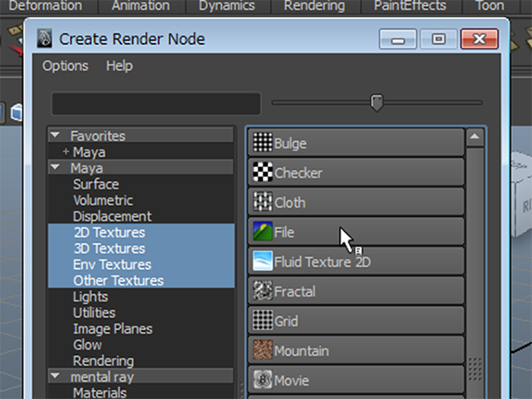This screenshot has width=532, height=399.
Task: Switch to the Dynamics shelf tab
Action: click(x=227, y=6)
